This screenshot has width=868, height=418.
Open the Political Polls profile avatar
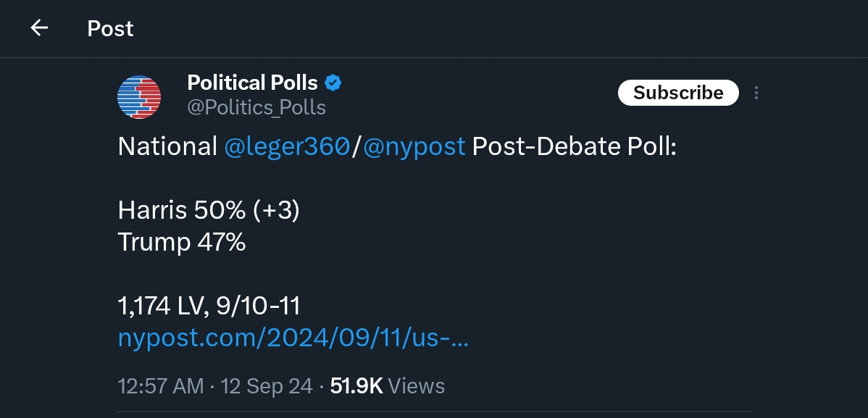(139, 96)
